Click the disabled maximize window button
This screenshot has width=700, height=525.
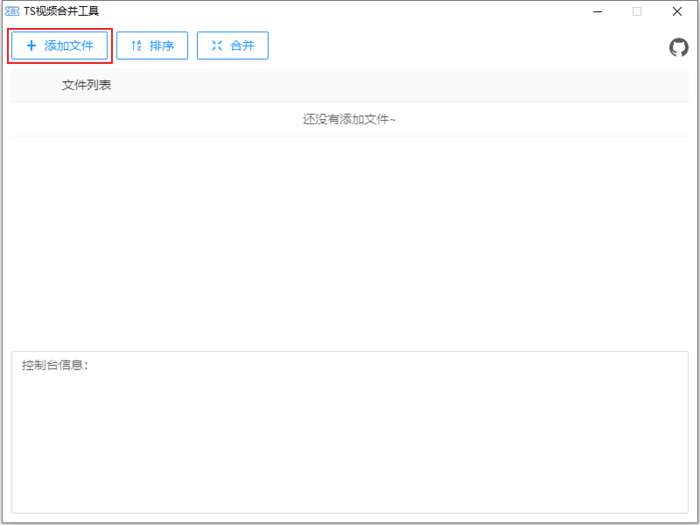click(637, 12)
